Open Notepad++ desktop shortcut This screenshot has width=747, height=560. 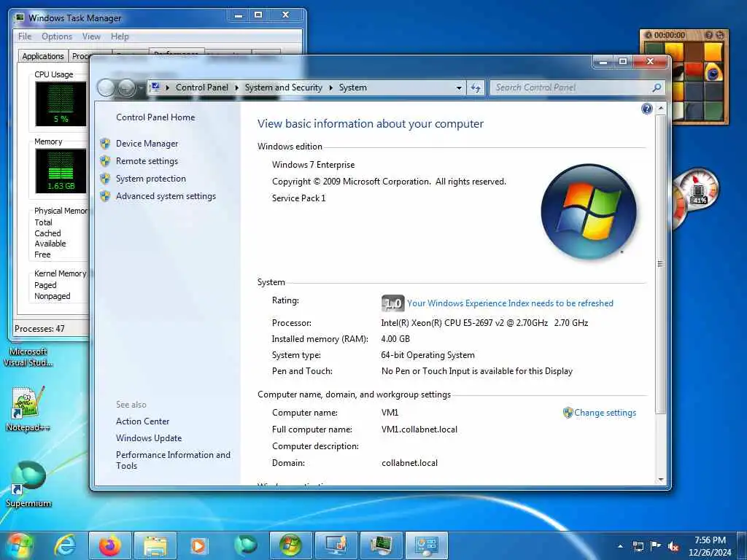(x=28, y=408)
